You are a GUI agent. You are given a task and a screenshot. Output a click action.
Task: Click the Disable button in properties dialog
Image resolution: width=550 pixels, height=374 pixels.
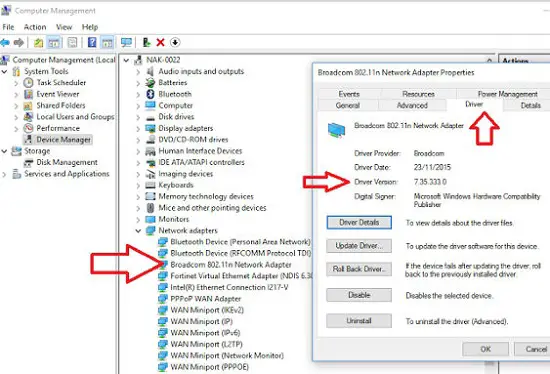(x=359, y=295)
